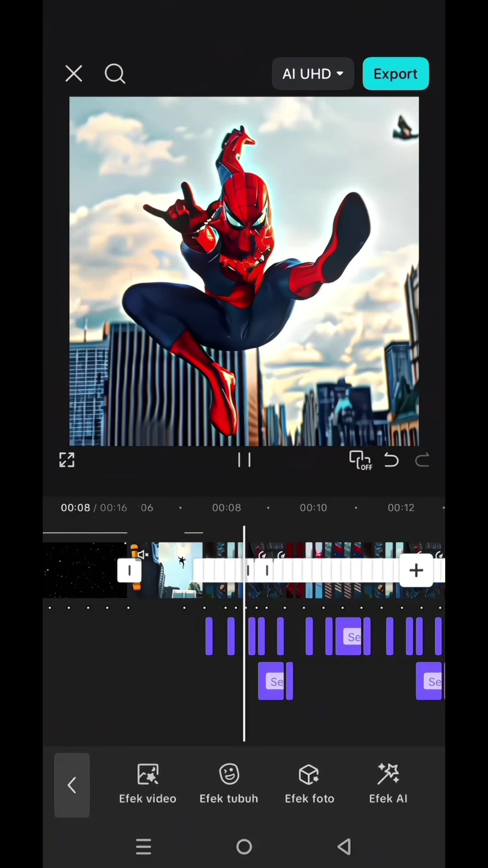Screen dimensions: 488x868
Task: Tap the Android home button
Action: pos(244,847)
